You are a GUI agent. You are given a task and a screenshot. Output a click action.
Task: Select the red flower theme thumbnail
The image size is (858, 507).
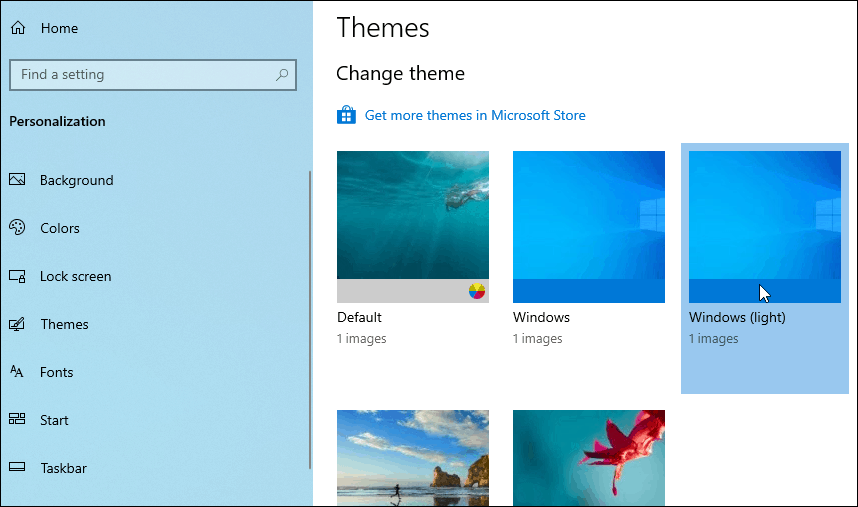coord(589,458)
